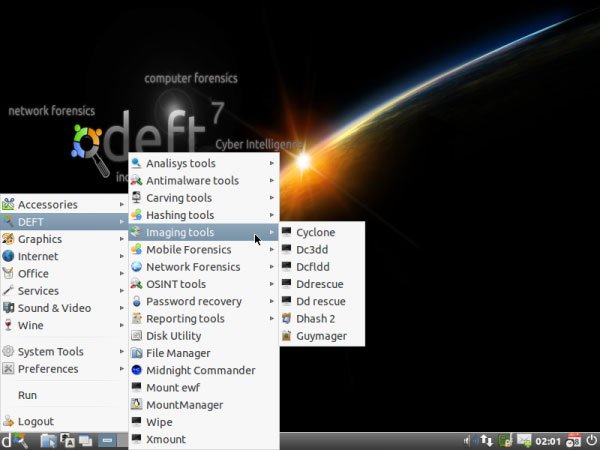Screen dimensions: 600x450
Task: Click the Xmount terminal icon
Action: 136,439
